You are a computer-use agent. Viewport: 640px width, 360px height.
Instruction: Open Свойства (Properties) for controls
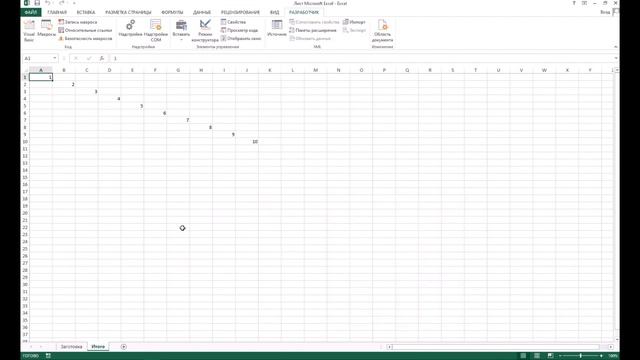pyautogui.click(x=233, y=22)
